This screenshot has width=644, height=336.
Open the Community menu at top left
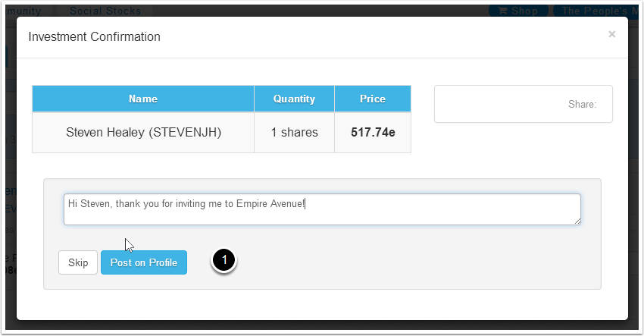(30, 11)
